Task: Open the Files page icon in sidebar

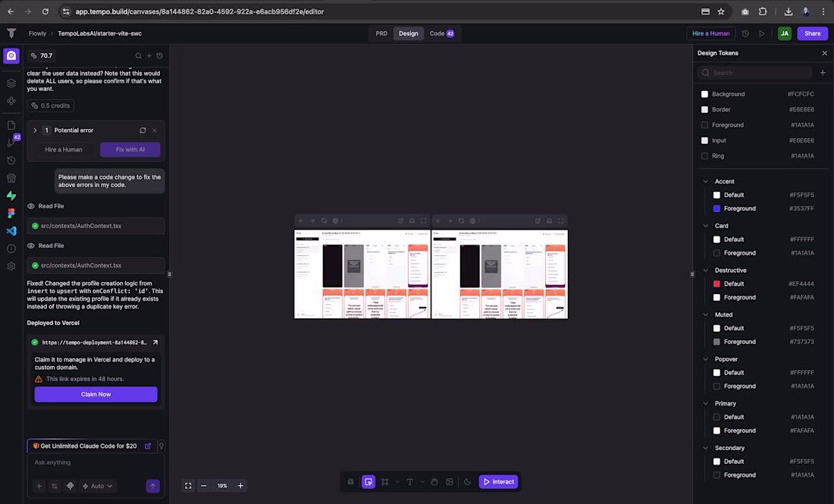Action: [11, 125]
